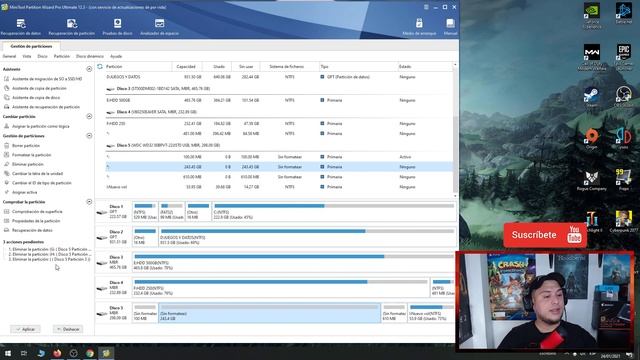Start Asistente de copia de disco
Image resolution: width=640 pixels, height=360 pixels.
coord(32,98)
